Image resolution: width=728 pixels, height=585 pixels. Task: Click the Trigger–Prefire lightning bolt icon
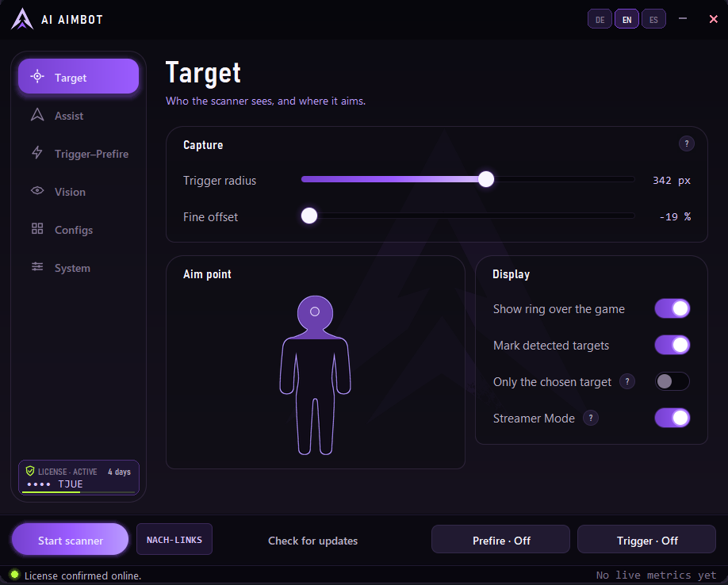point(37,153)
